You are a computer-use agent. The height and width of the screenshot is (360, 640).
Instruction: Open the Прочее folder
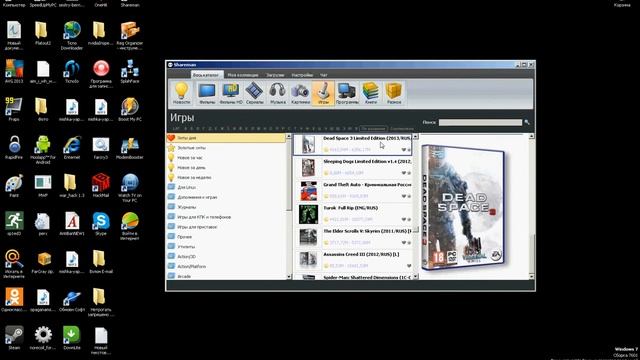pyautogui.click(x=226, y=237)
